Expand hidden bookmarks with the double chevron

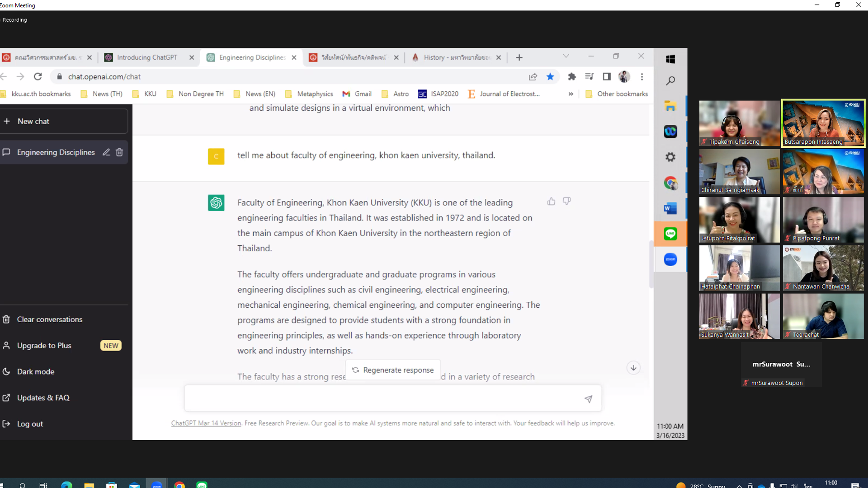click(571, 94)
